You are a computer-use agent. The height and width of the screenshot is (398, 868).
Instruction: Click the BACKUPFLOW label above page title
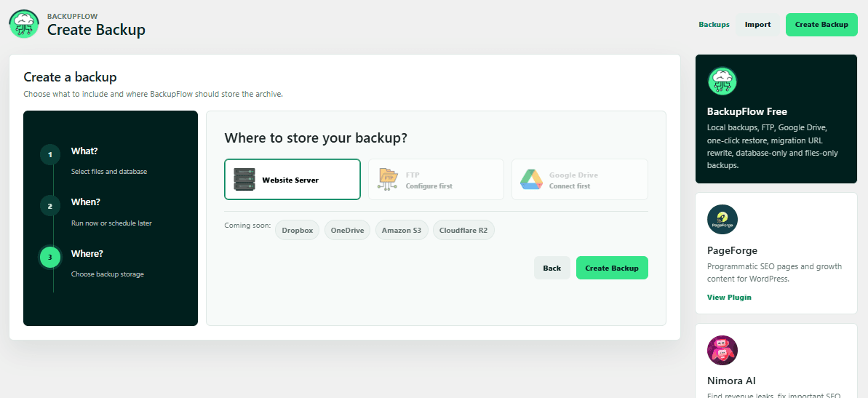click(x=73, y=17)
